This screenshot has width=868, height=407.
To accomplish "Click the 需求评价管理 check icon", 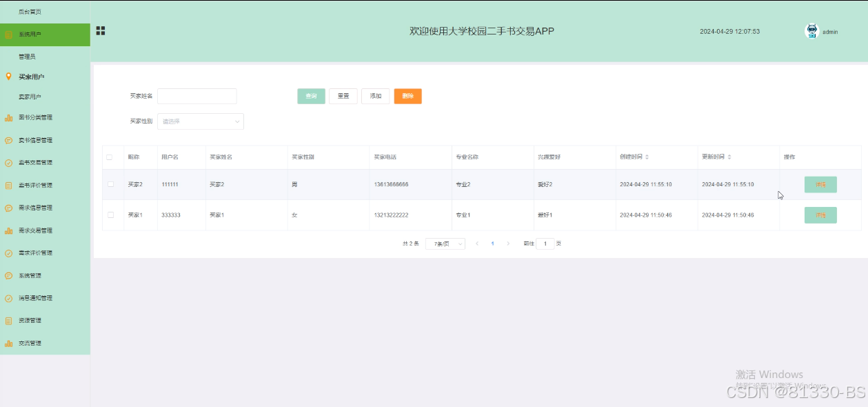I will pos(9,253).
